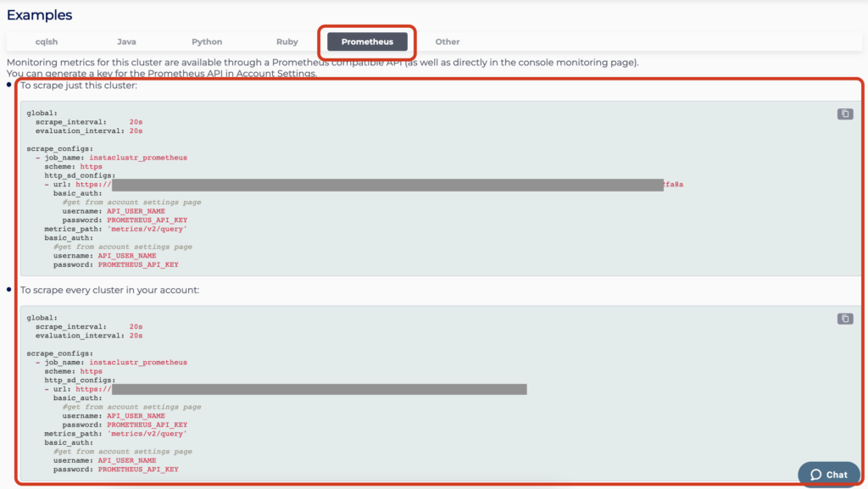The height and width of the screenshot is (489, 868).
Task: Show the Ruby connection example
Action: (x=287, y=42)
